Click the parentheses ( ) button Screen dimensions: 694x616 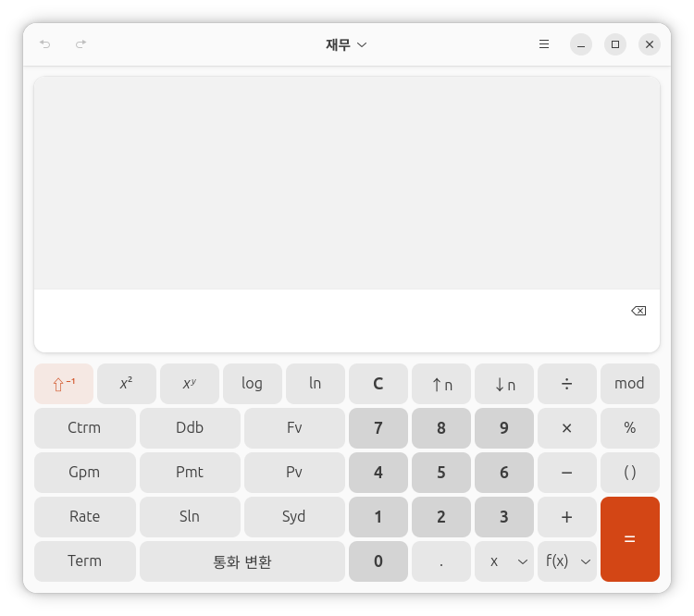(x=630, y=473)
